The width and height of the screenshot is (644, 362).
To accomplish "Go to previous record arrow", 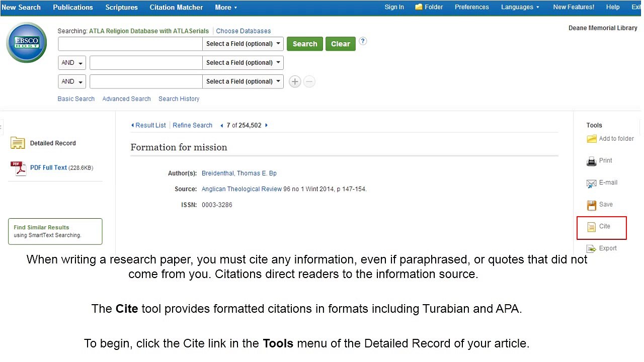I will (222, 125).
